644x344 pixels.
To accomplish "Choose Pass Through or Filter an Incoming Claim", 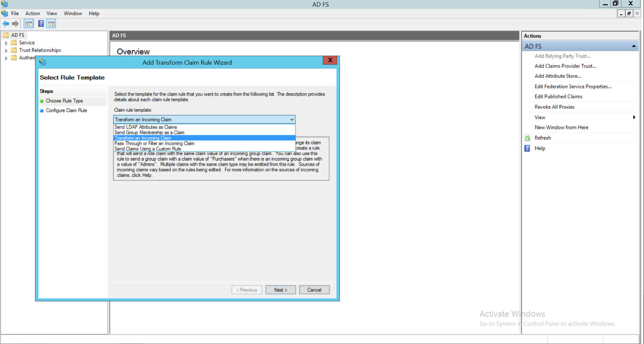I will [204, 143].
